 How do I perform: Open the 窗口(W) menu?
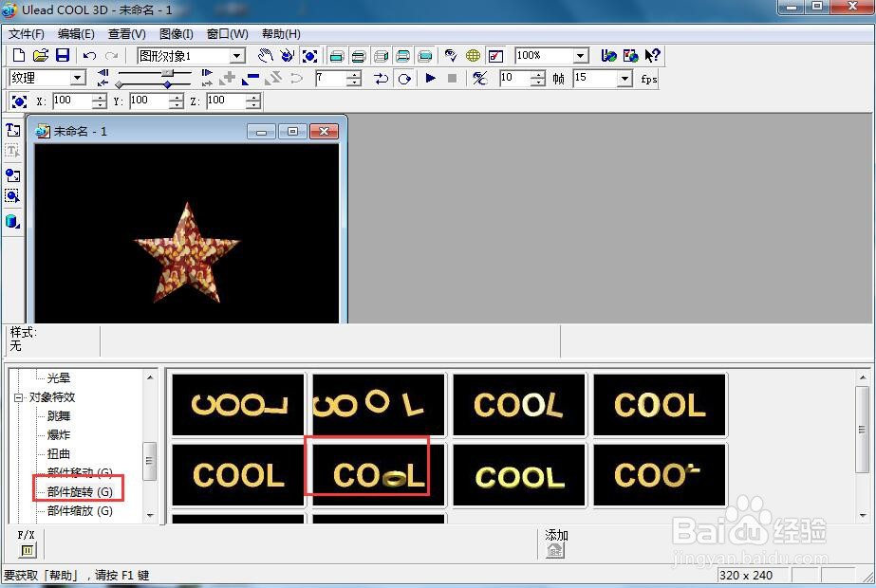pos(228,34)
